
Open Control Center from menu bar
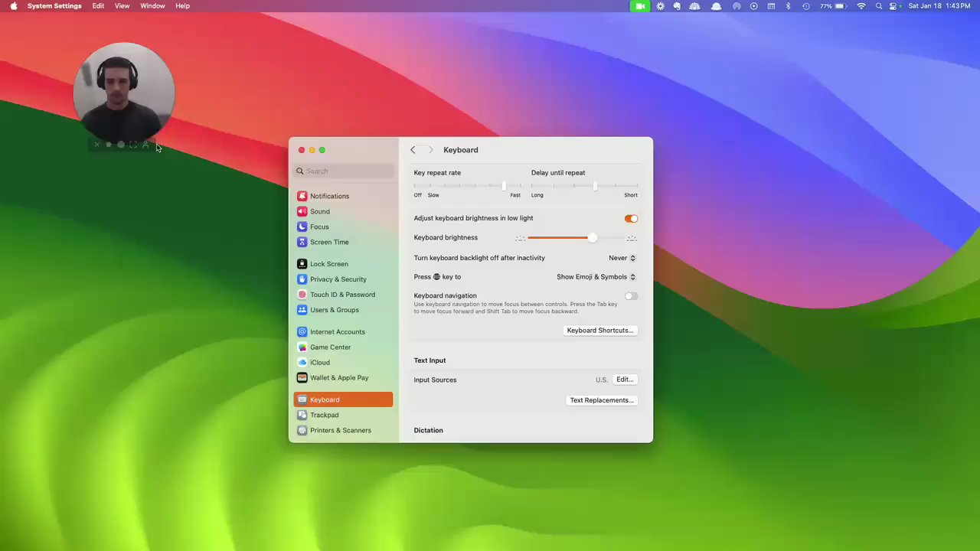coord(893,6)
